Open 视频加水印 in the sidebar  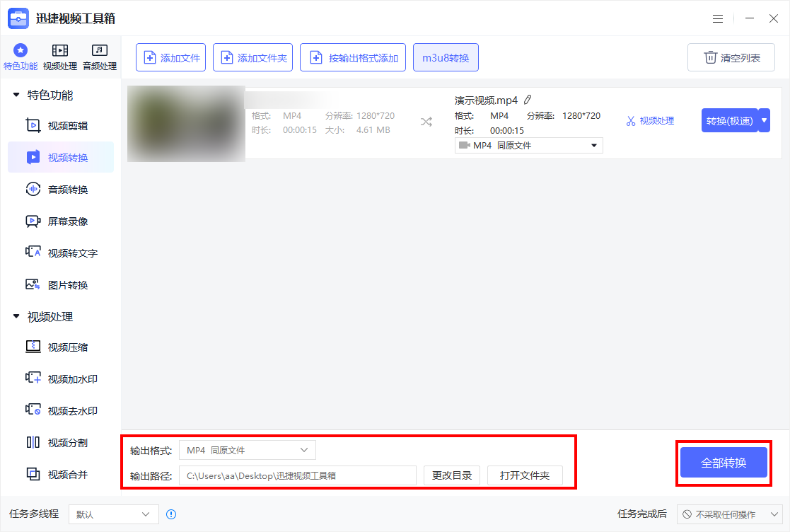tap(60, 379)
